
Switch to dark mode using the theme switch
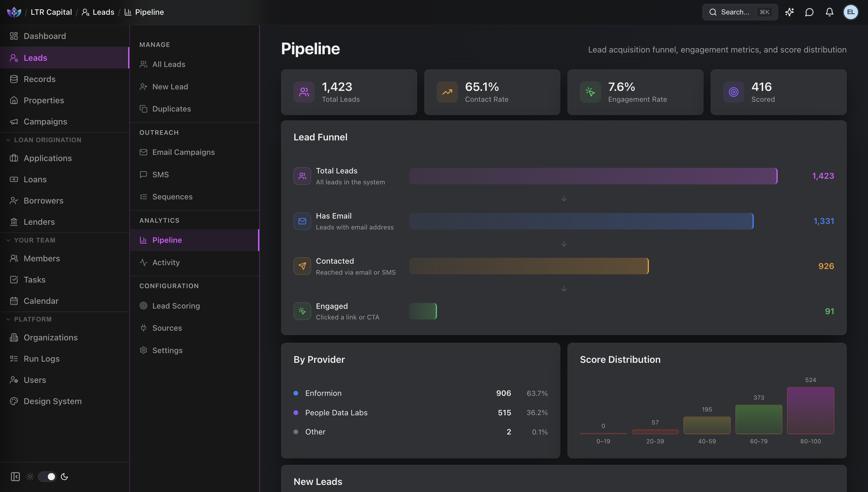[x=47, y=476]
